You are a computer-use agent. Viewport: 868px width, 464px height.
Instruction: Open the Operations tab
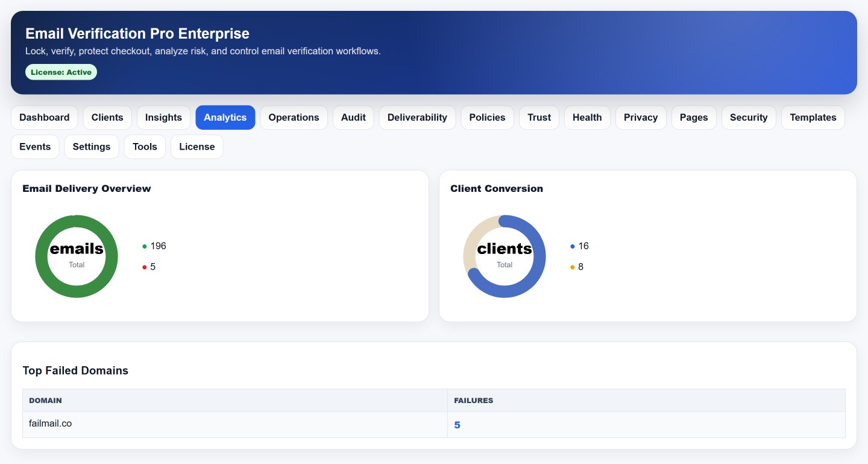coord(294,118)
